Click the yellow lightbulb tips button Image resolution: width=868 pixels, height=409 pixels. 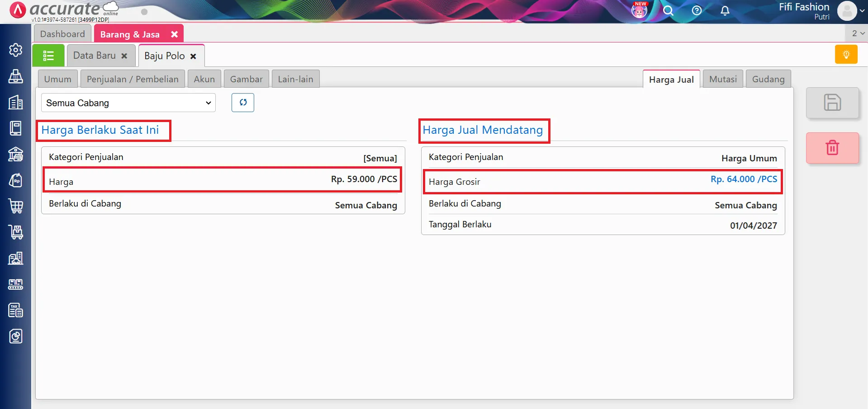(x=846, y=55)
